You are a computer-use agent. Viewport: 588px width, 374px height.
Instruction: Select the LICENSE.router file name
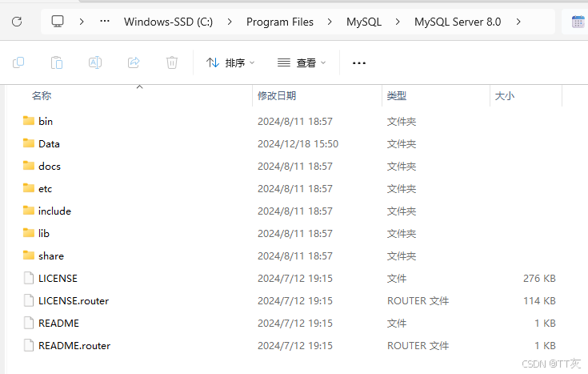point(74,301)
